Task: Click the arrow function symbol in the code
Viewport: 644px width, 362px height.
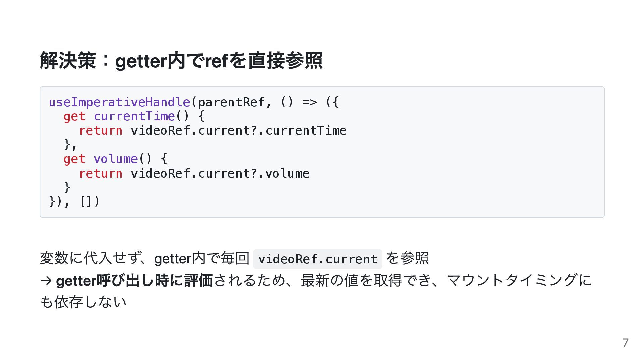Action: click(x=309, y=102)
